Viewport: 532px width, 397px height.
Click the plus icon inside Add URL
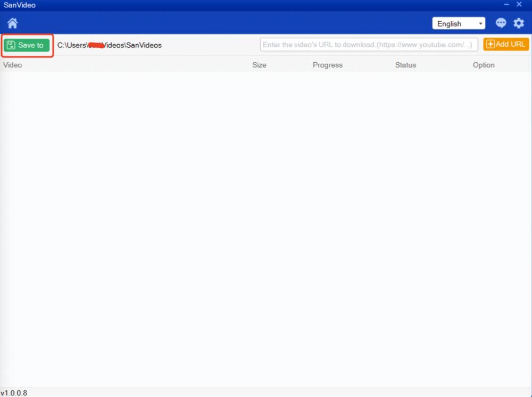click(x=490, y=44)
